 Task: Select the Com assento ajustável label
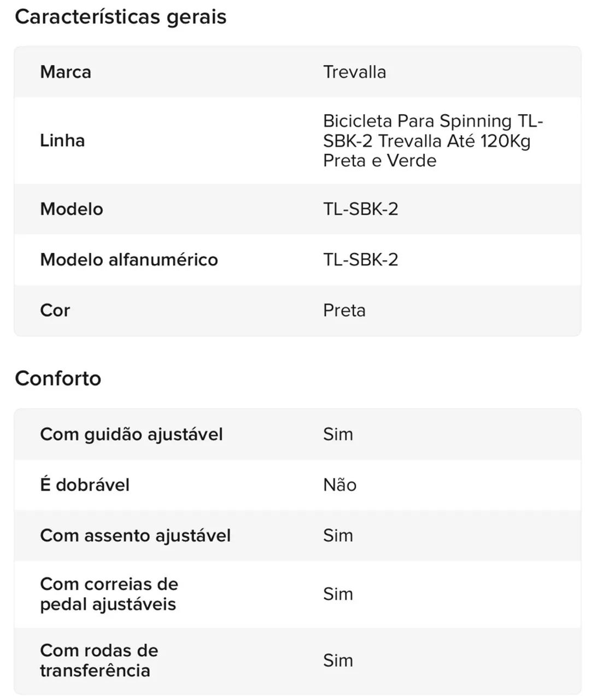tap(136, 535)
